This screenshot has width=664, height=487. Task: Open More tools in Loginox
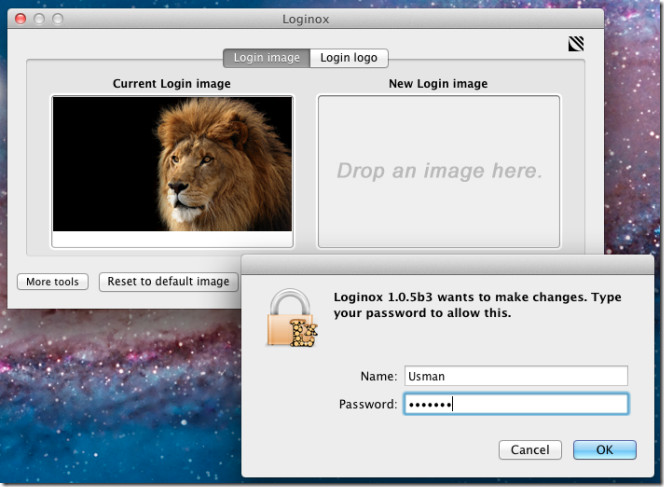coord(53,282)
